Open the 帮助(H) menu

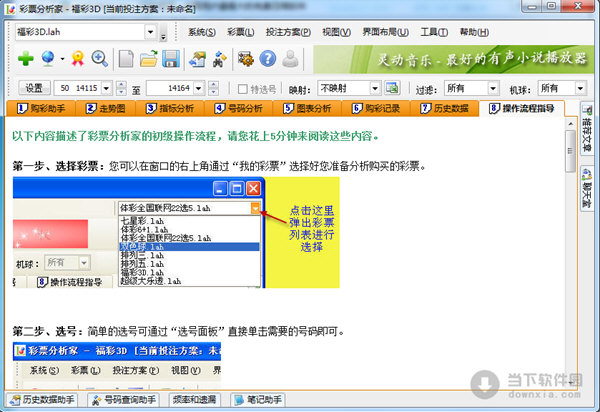pyautogui.click(x=474, y=32)
